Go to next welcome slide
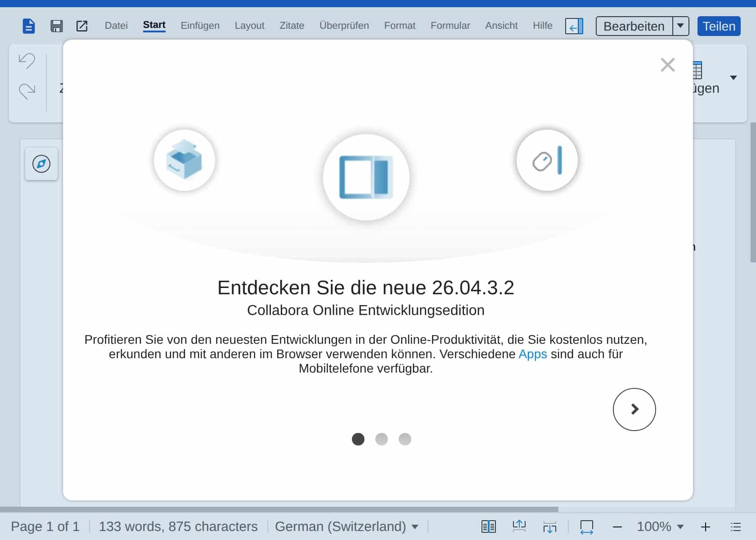This screenshot has height=540, width=756. tap(634, 409)
